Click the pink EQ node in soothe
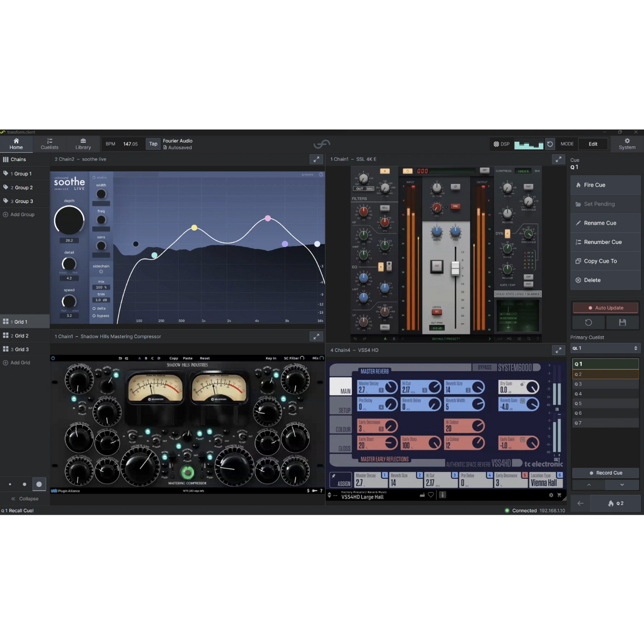Screen dimensions: 644x644 268,218
